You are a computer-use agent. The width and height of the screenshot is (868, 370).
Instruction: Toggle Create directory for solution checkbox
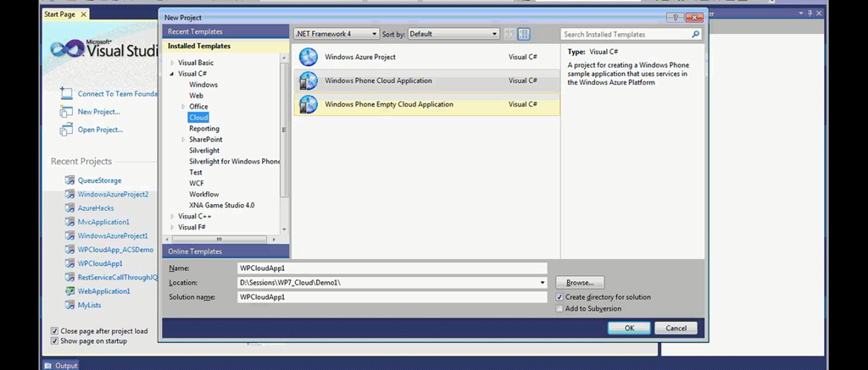tap(559, 297)
